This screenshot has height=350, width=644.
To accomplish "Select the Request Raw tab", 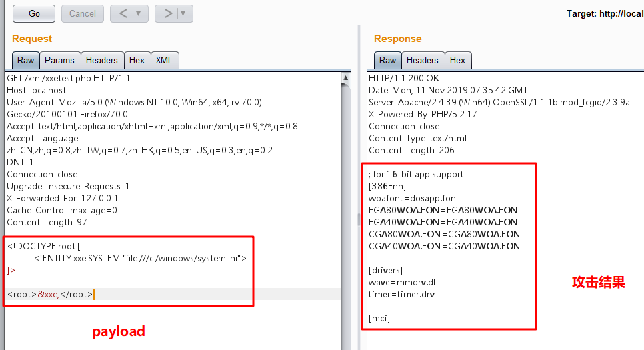I will pos(25,61).
